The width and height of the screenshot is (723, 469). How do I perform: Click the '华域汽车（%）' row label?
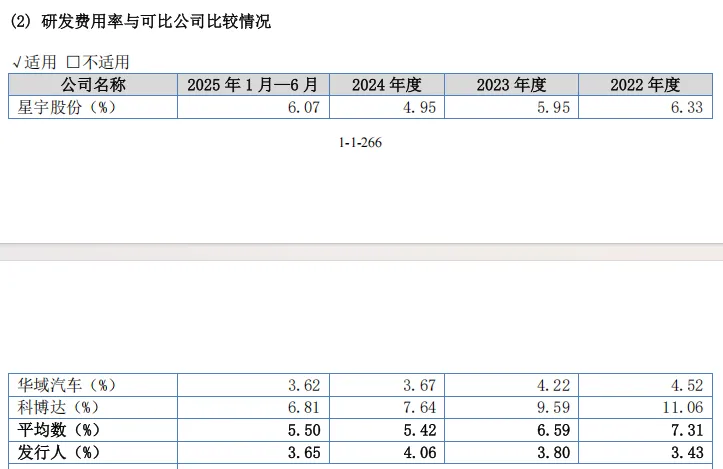coord(67,385)
